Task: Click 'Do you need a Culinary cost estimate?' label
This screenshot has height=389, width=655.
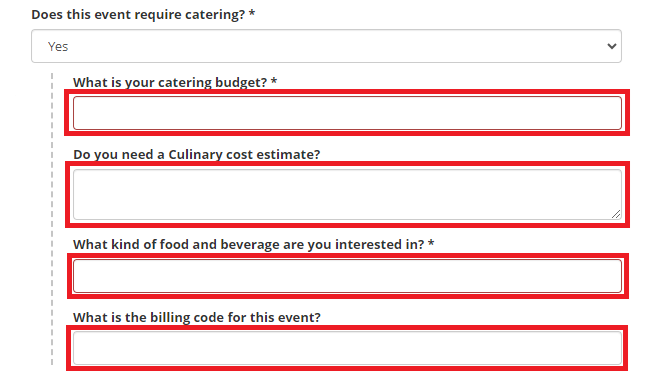Action: (197, 155)
